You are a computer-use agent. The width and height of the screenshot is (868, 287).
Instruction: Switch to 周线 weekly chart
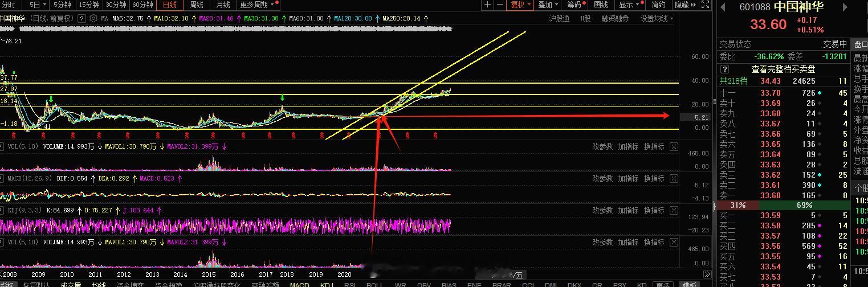coord(197,5)
